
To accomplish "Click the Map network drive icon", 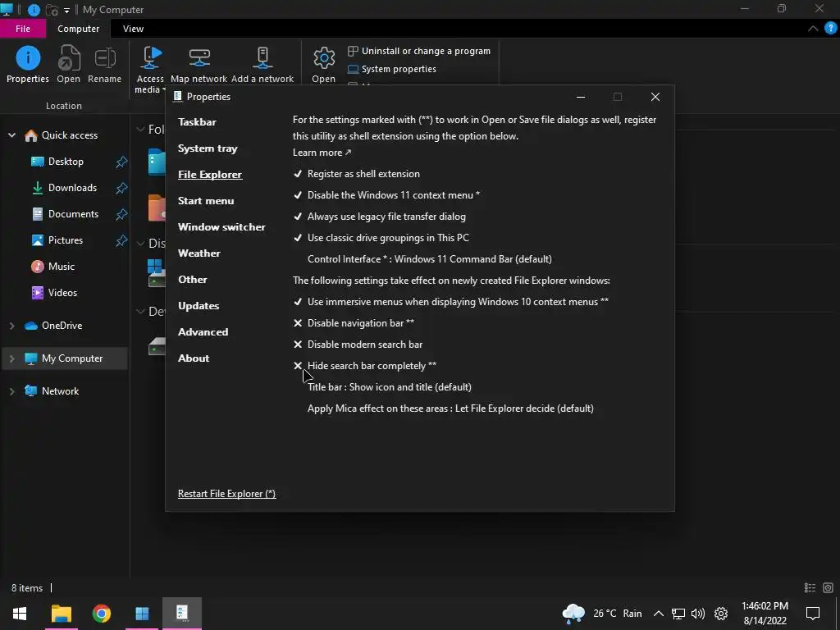I will [199, 64].
